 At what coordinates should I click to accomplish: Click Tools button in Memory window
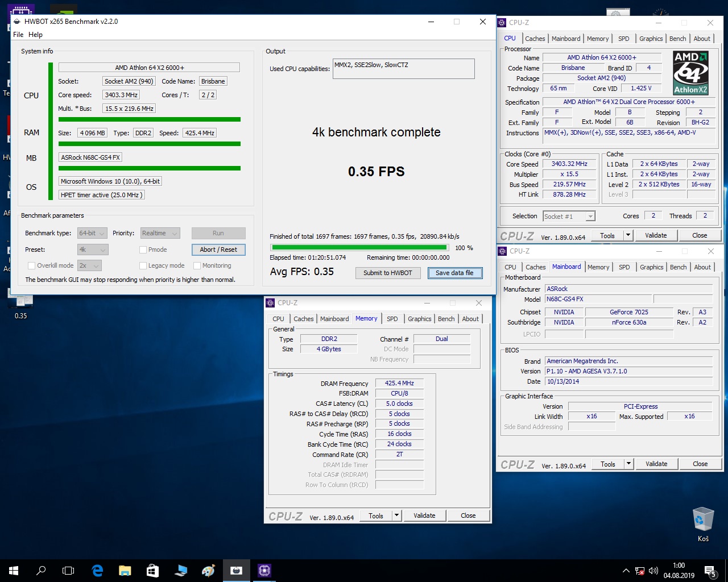click(x=376, y=516)
